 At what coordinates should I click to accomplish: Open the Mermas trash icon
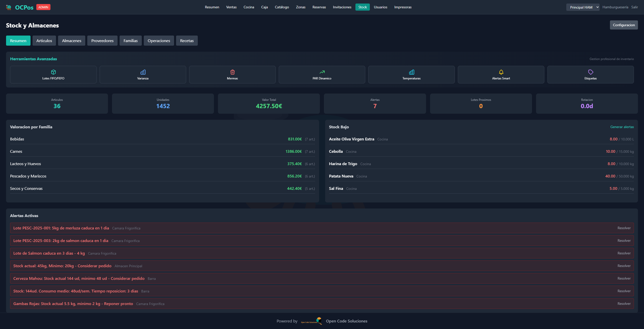(232, 72)
